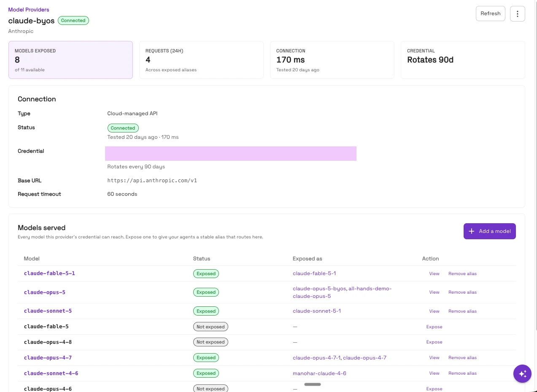Click the claude-fable-5 model name
The height and width of the screenshot is (392, 537).
point(46,327)
